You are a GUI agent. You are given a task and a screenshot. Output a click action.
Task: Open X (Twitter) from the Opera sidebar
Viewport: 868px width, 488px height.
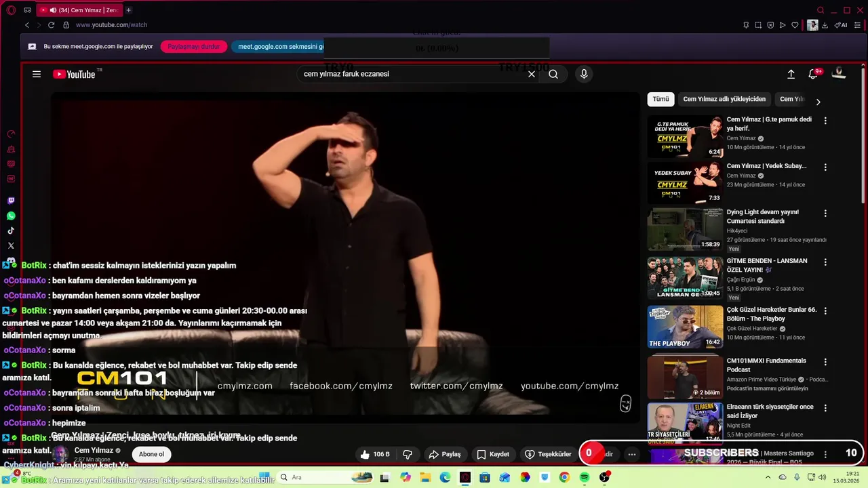(x=11, y=245)
